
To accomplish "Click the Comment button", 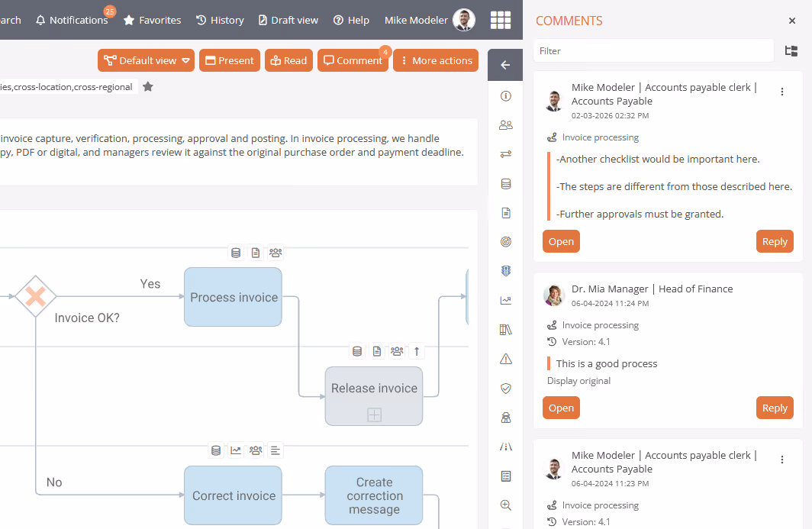I will tap(353, 60).
